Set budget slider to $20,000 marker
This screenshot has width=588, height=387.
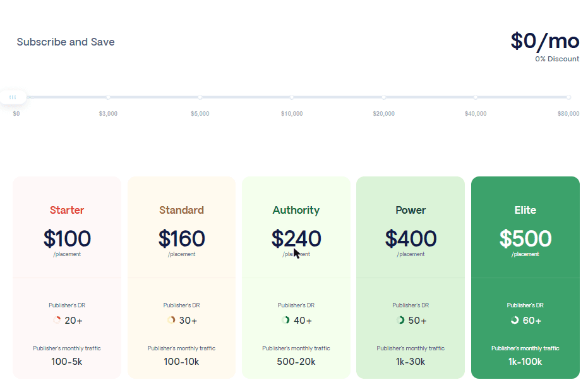click(x=383, y=97)
